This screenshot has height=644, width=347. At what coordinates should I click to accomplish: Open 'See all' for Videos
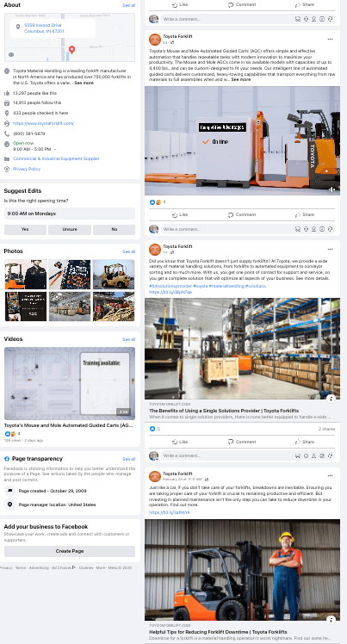[x=128, y=339]
